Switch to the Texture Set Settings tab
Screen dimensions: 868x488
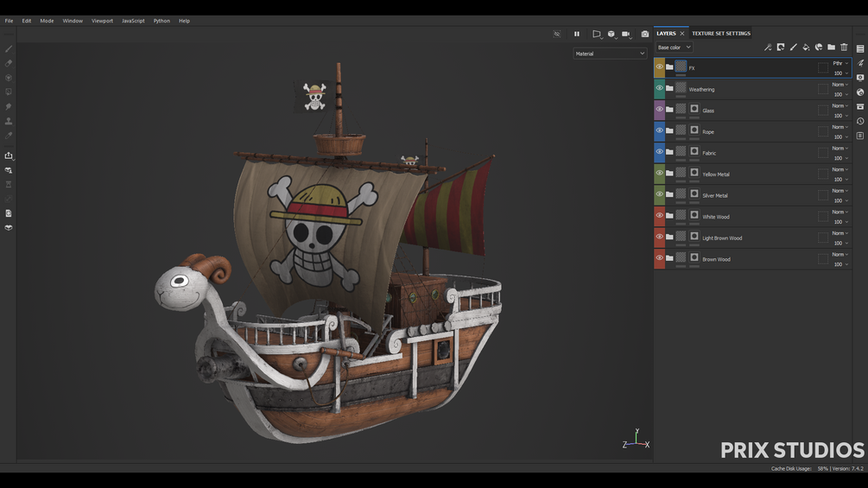point(721,33)
